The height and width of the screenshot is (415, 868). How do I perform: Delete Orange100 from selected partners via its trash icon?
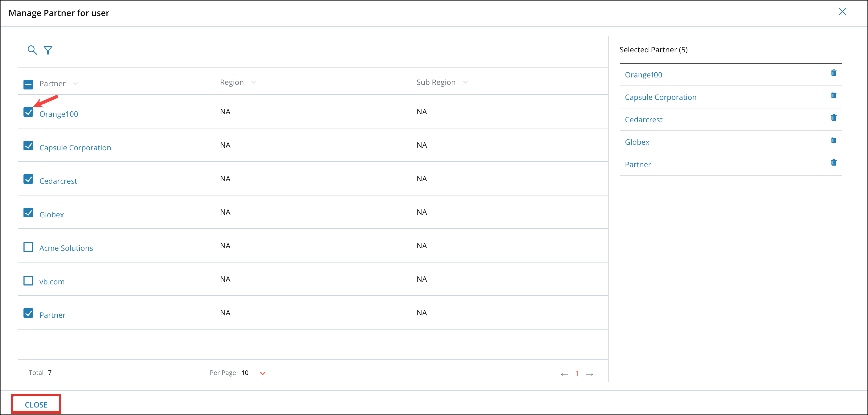point(833,73)
